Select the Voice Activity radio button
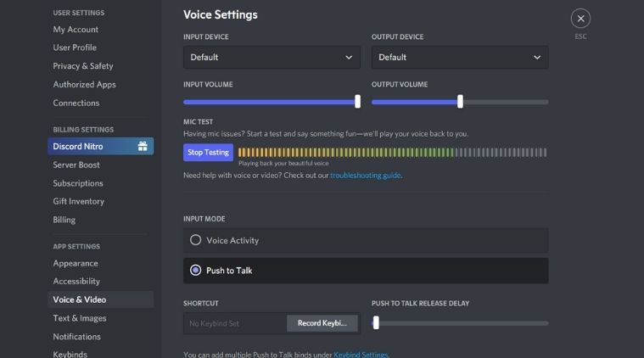 pos(196,240)
